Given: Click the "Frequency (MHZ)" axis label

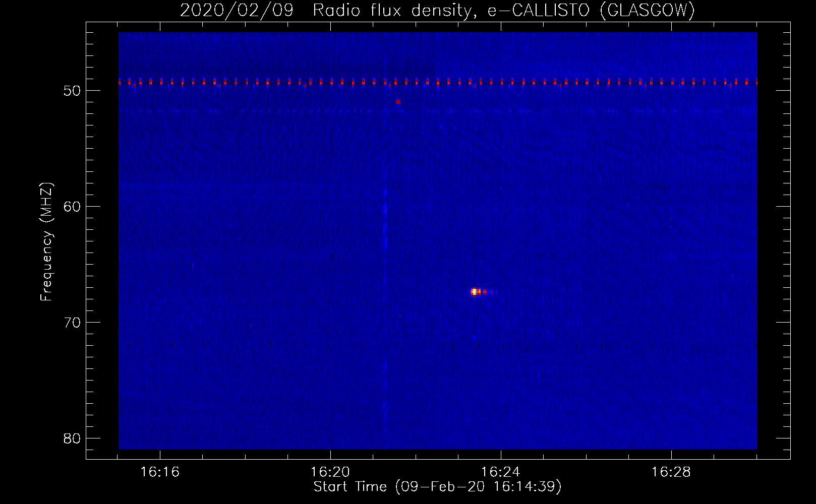Looking at the screenshot, I should click(46, 242).
